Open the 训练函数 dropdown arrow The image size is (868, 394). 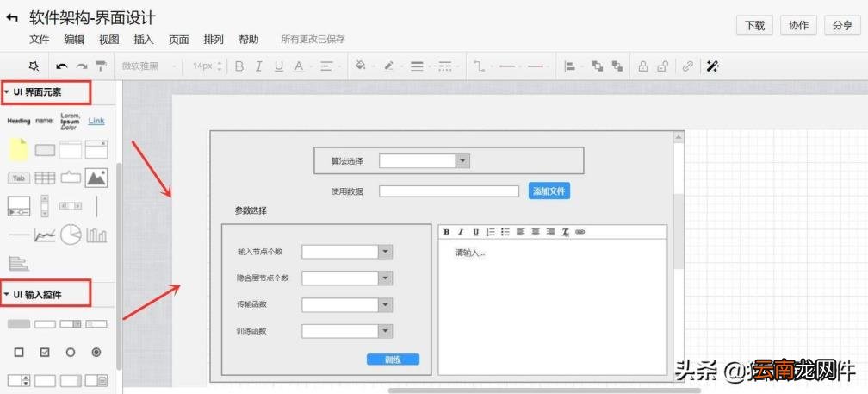coord(385,331)
